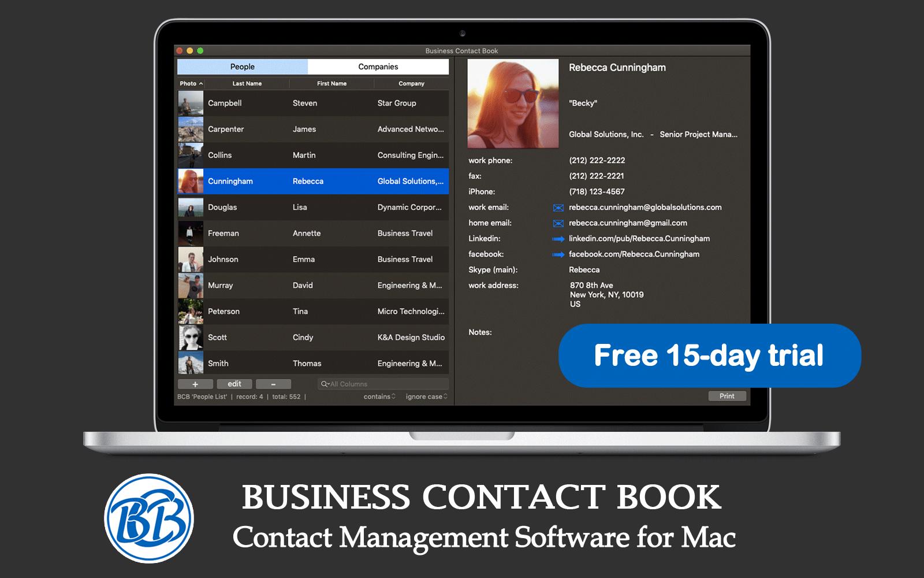Click company cell 'K&A Design Studio'

411,338
